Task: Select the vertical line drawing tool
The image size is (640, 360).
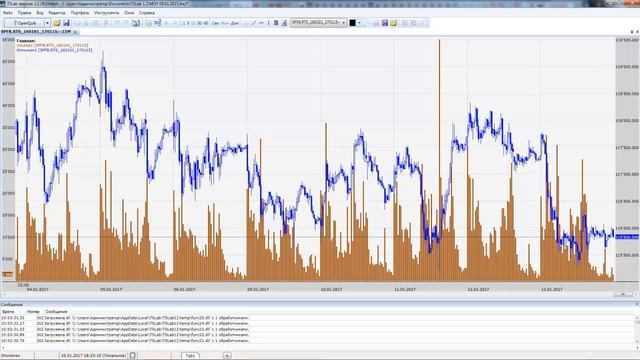Action: tap(269, 23)
